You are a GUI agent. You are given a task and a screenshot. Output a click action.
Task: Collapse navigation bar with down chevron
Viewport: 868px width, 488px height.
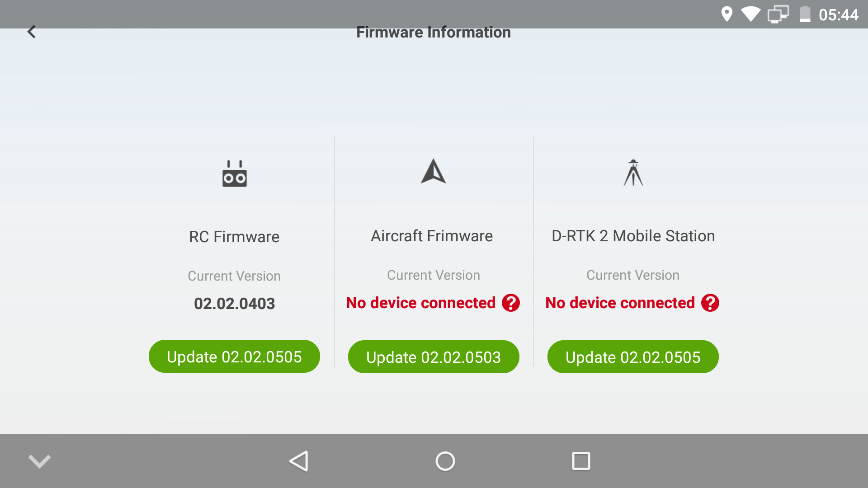point(39,461)
